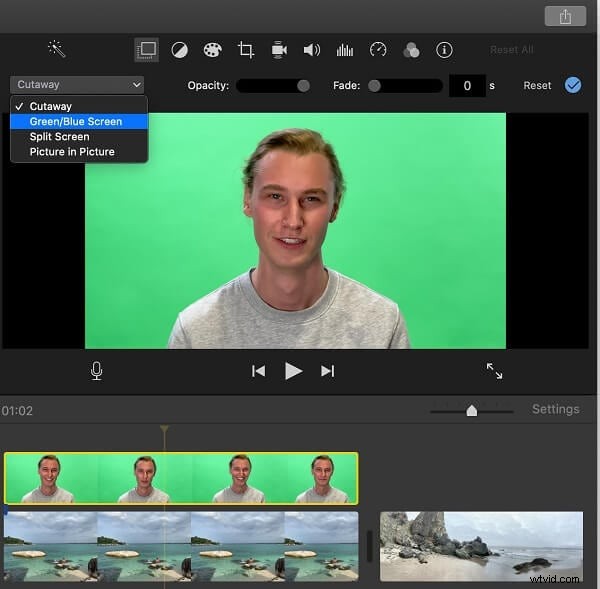This screenshot has height=589, width=600.
Task: Open the clip filter and audio effects tool
Action: point(411,50)
